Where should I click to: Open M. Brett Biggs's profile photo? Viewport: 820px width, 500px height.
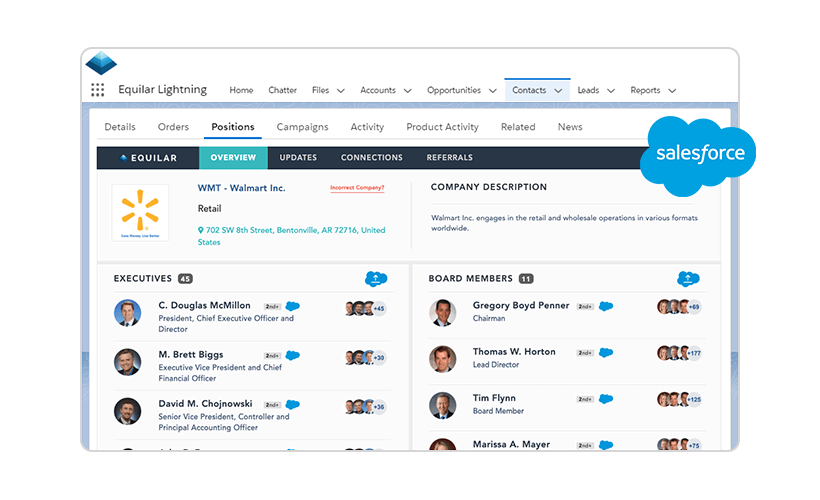[128, 362]
